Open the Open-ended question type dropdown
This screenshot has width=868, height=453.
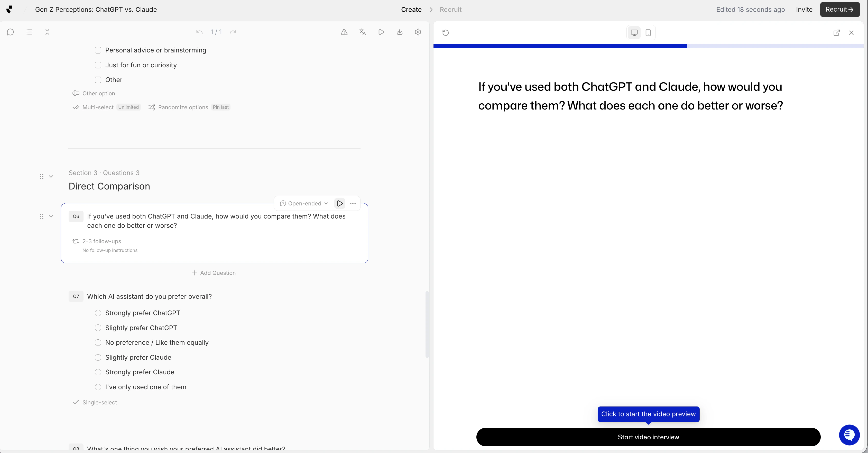(x=304, y=203)
